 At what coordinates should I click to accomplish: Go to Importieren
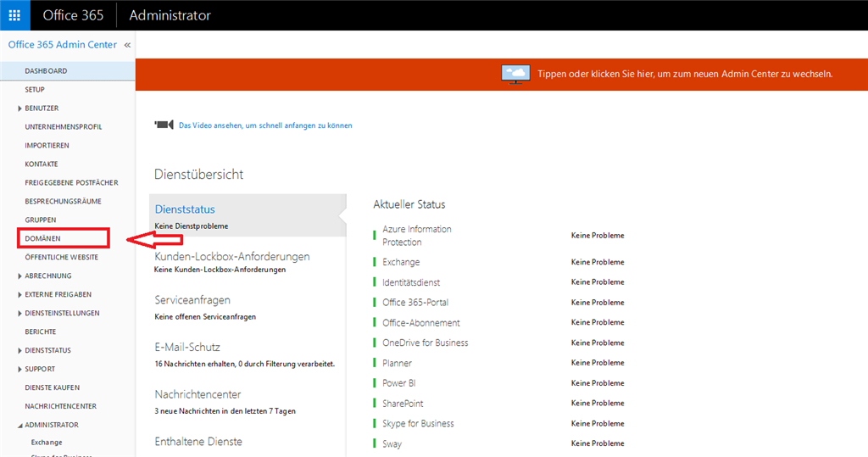pos(47,145)
